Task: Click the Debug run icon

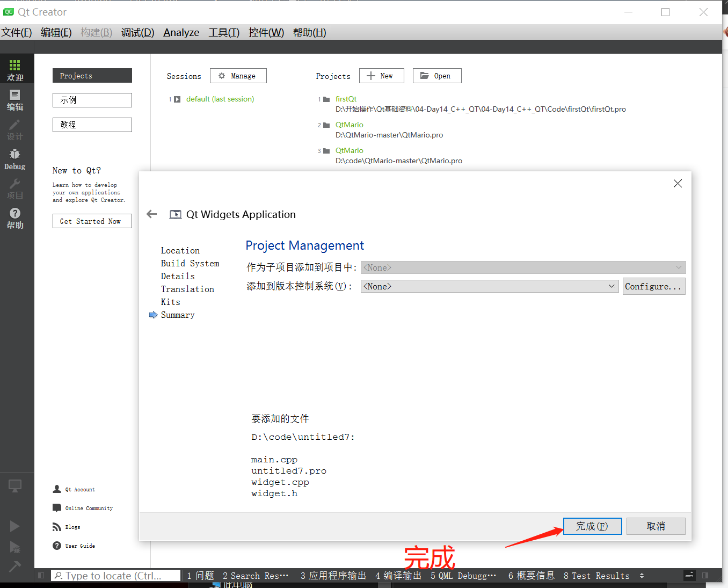Action: [x=14, y=547]
